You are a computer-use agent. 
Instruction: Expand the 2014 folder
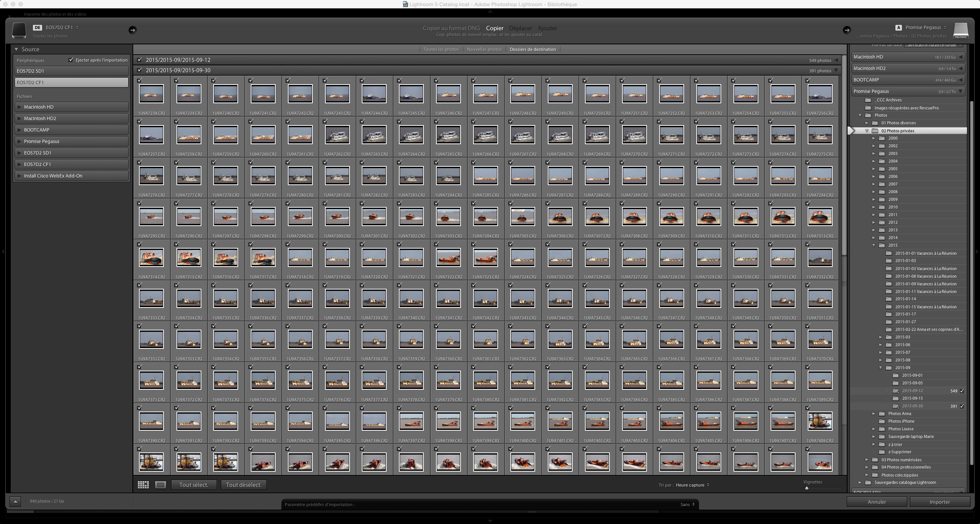[874, 238]
